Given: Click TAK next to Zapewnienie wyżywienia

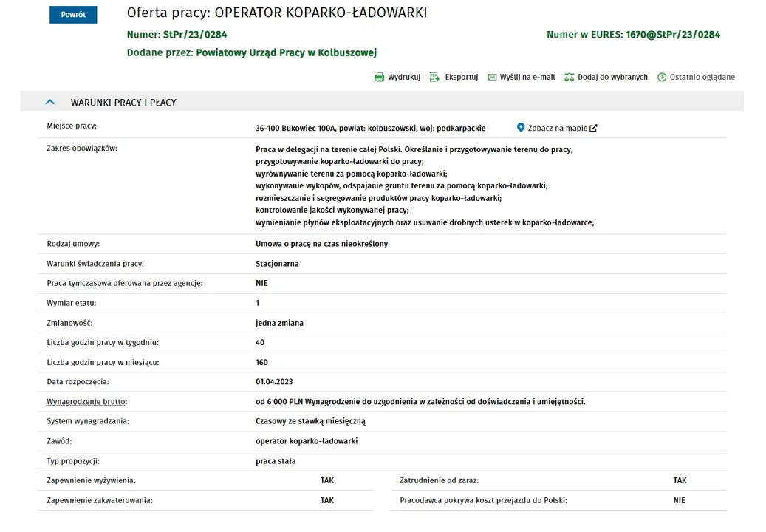Looking at the screenshot, I should pyautogui.click(x=326, y=480).
